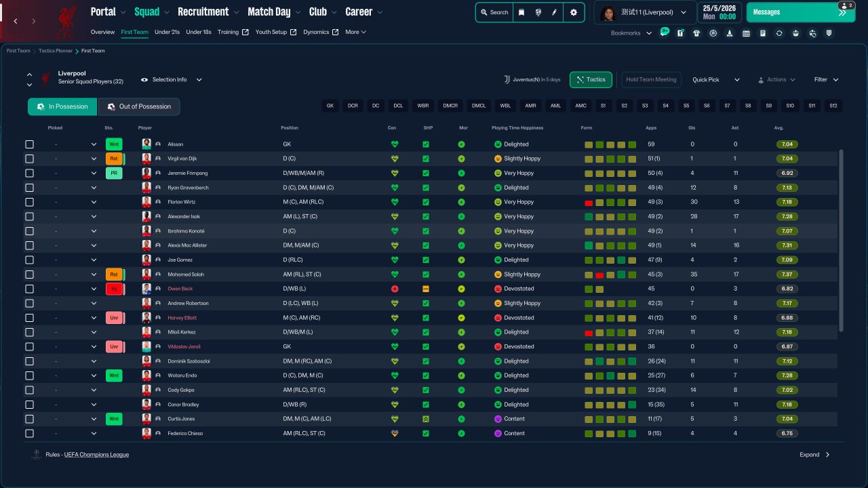
Task: Click the shirt icon in the shortcuts row
Action: click(696, 33)
